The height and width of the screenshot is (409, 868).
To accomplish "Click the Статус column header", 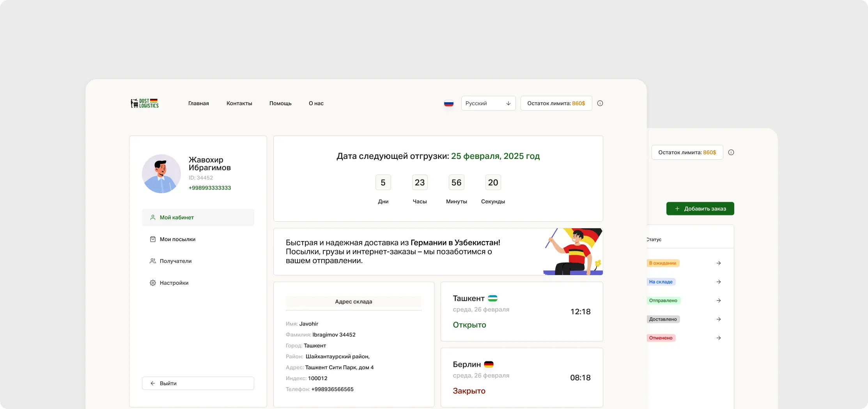I will tap(654, 240).
